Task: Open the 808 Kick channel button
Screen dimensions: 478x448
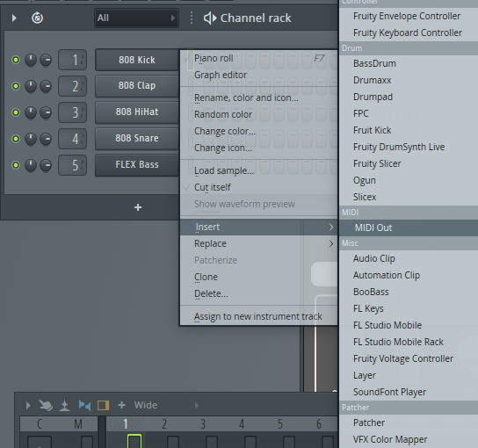Action: [137, 60]
